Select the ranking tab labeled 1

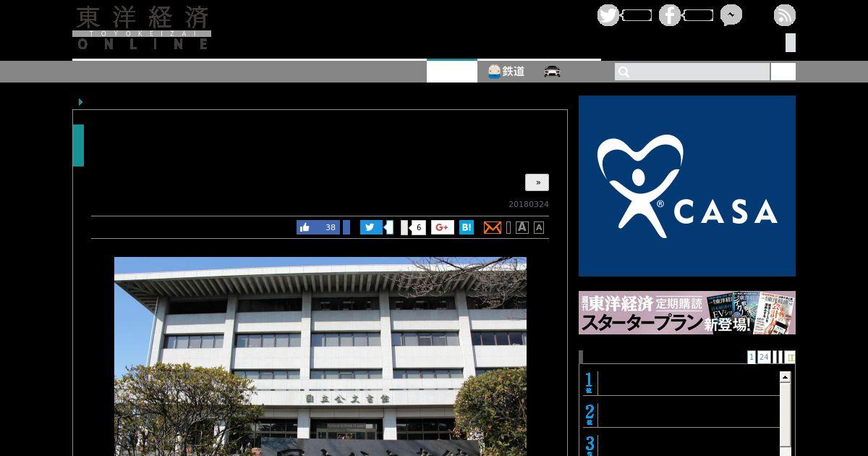pos(752,357)
